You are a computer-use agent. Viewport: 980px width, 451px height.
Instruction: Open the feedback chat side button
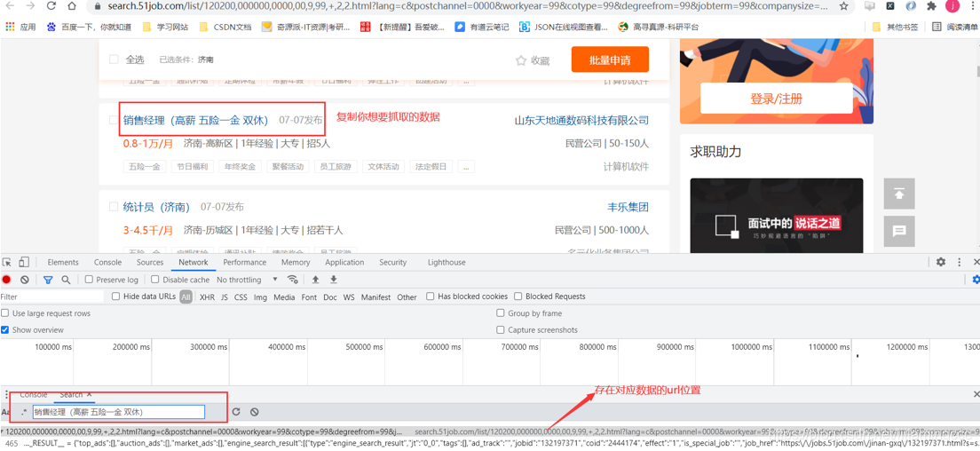pos(898,231)
